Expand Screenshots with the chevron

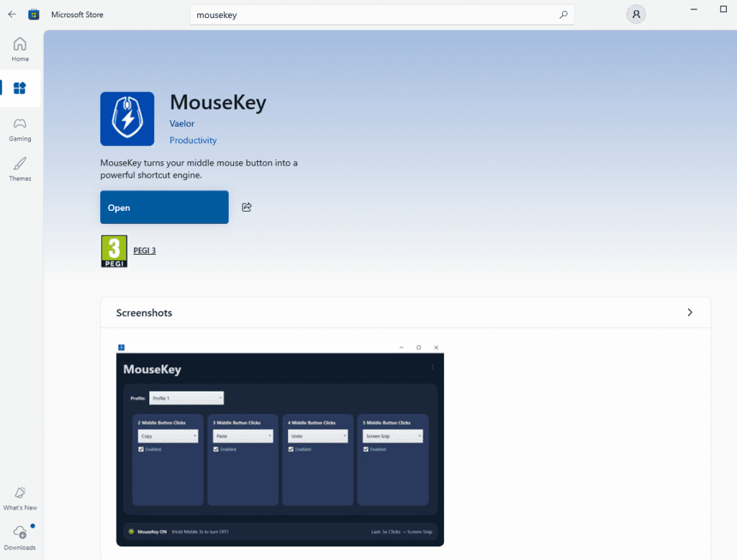[689, 312]
